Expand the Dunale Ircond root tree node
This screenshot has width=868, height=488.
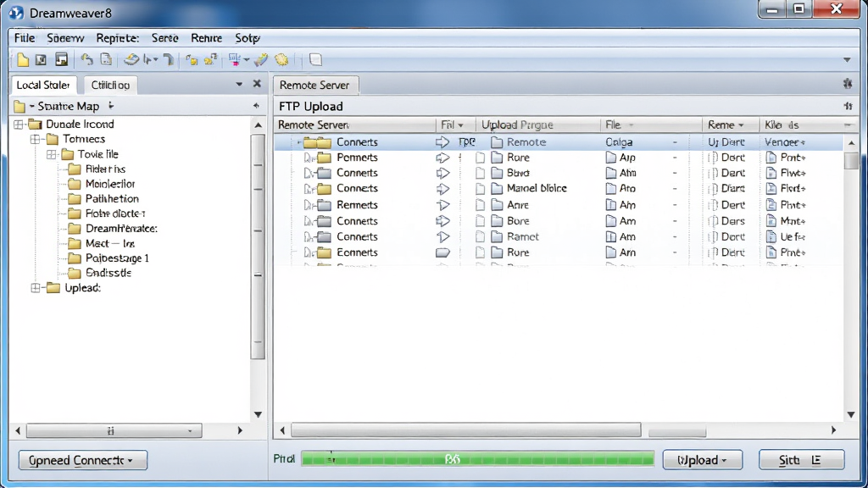click(19, 125)
